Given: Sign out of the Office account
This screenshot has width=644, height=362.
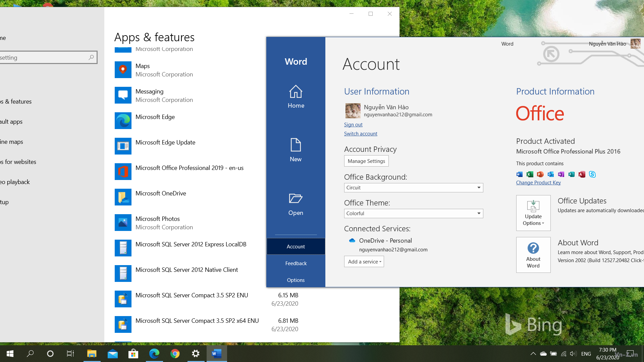Looking at the screenshot, I should [353, 124].
